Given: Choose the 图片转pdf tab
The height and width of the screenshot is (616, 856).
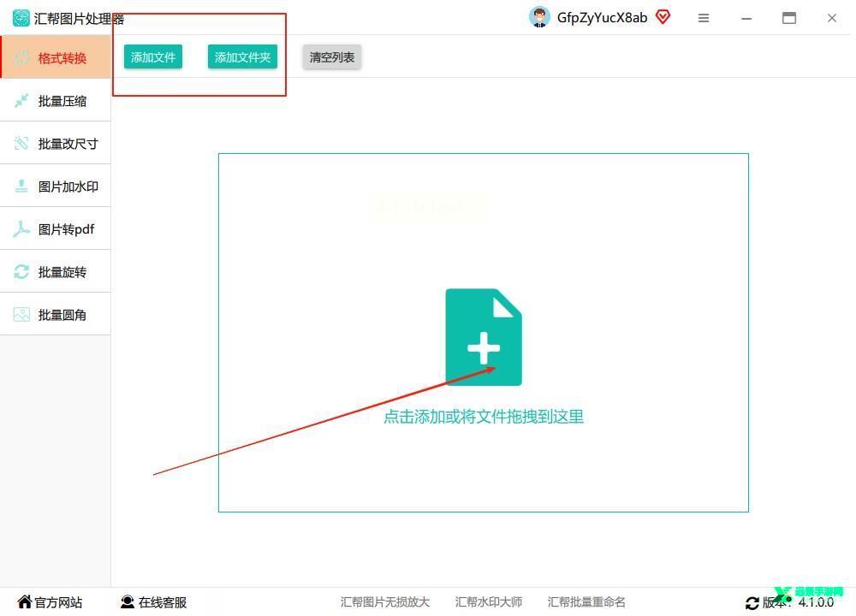Looking at the screenshot, I should 56,228.
